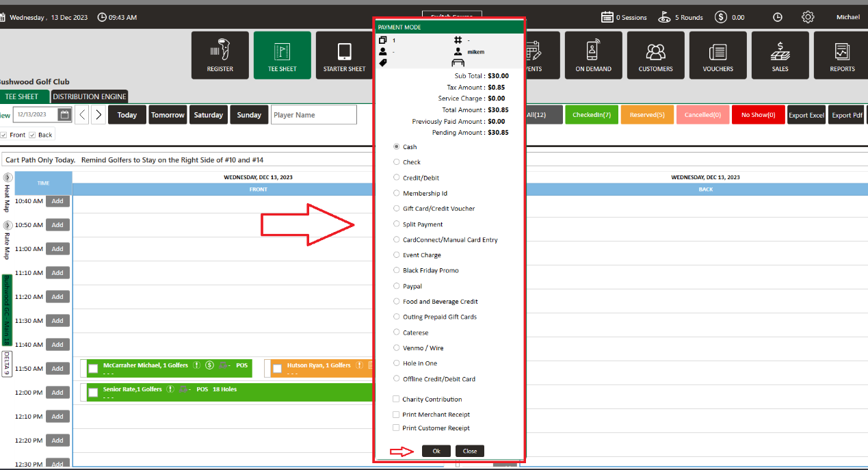Click the settings gear icon

pos(808,17)
